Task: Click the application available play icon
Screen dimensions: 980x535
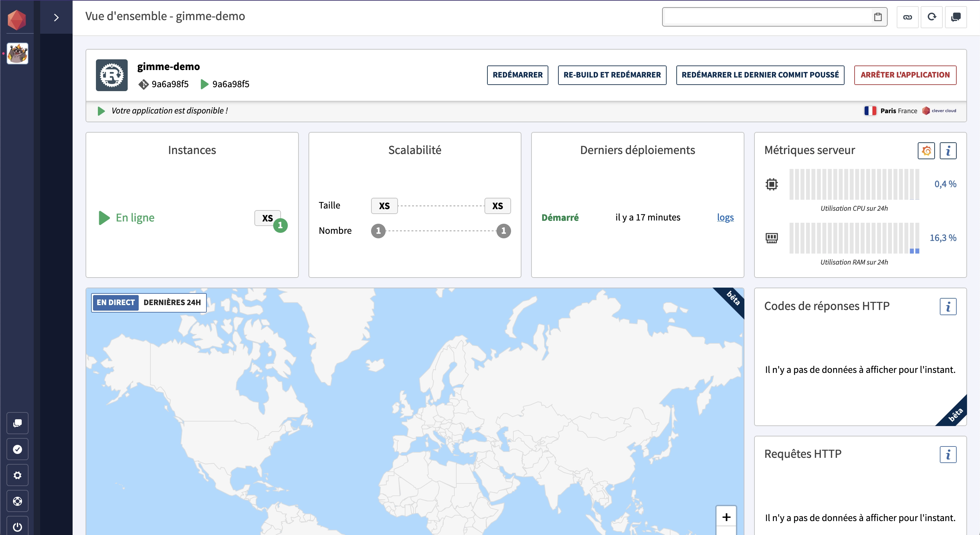Action: (x=101, y=111)
